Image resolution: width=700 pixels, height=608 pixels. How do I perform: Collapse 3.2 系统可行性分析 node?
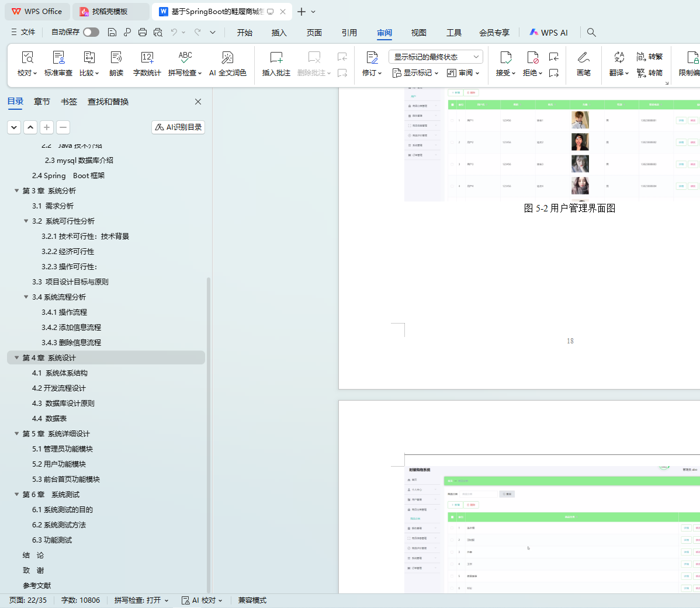point(26,221)
